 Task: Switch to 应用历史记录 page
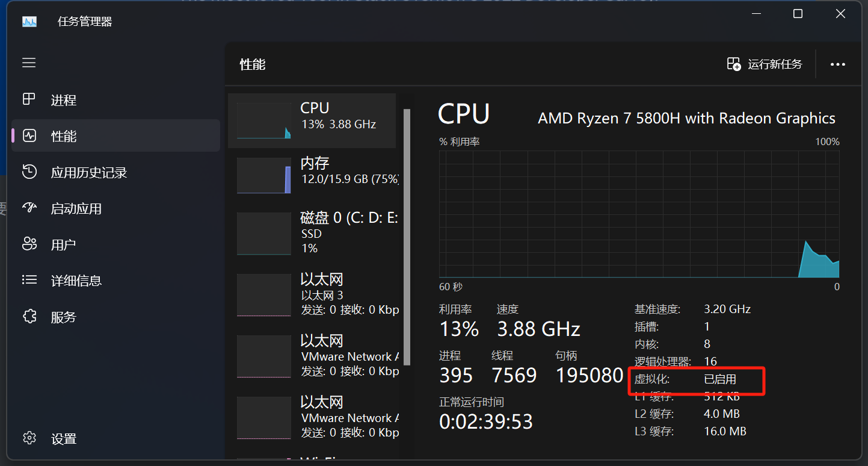pyautogui.click(x=89, y=173)
